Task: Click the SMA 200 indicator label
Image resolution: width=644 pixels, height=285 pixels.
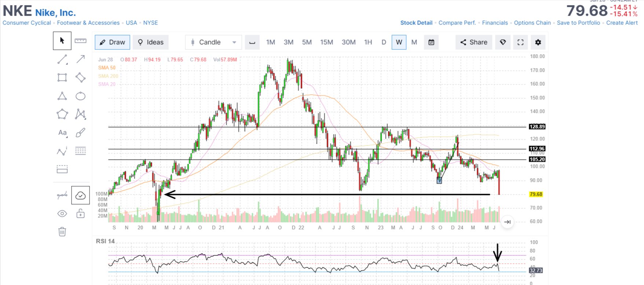Action: pyautogui.click(x=108, y=76)
